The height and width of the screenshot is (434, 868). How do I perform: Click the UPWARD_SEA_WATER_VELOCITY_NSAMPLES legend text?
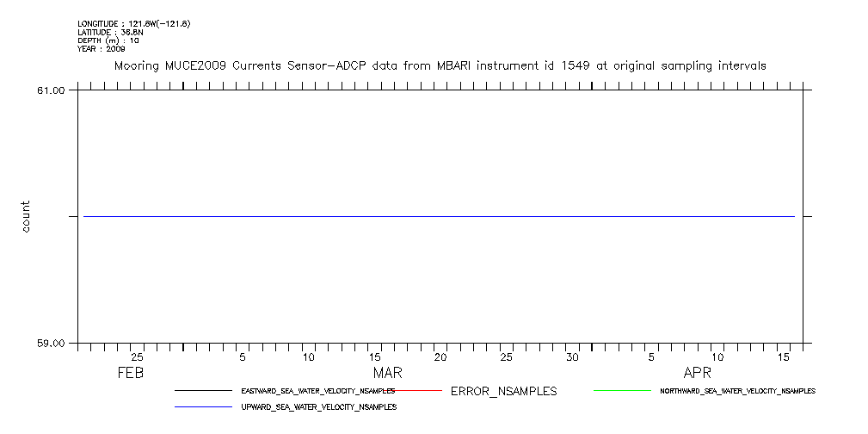318,406
